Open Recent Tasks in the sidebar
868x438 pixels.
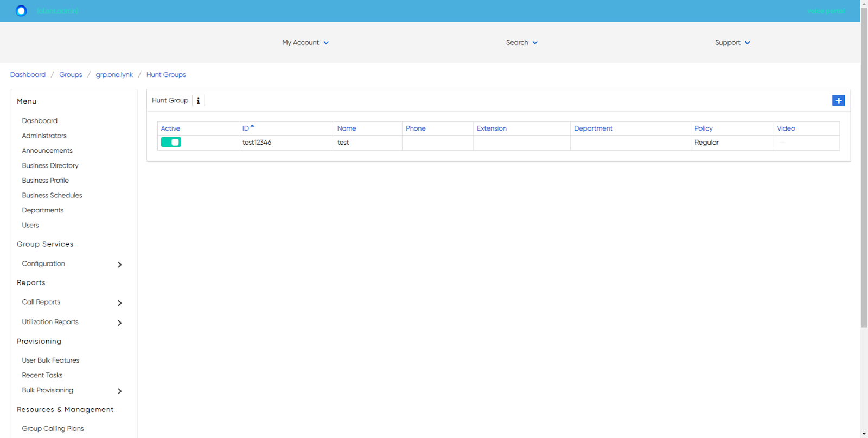click(42, 375)
